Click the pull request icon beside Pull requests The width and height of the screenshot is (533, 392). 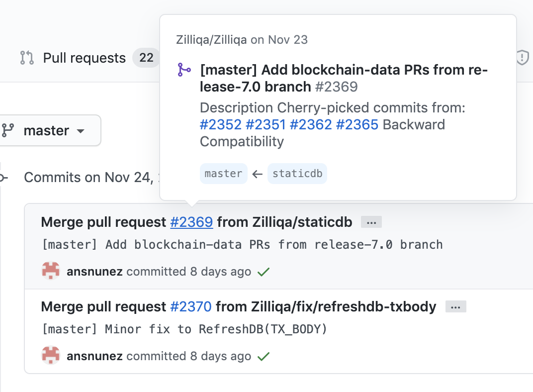pos(27,58)
